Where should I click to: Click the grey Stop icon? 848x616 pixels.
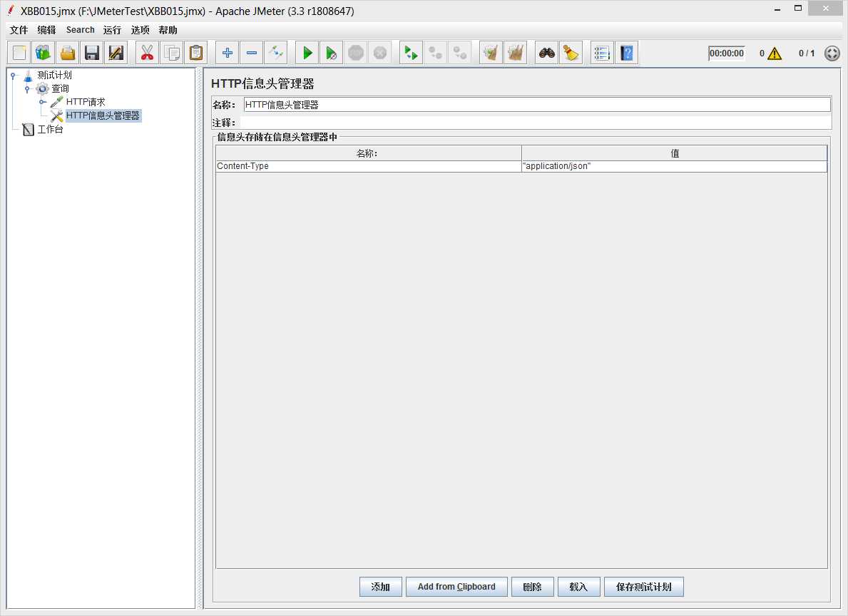tap(355, 53)
